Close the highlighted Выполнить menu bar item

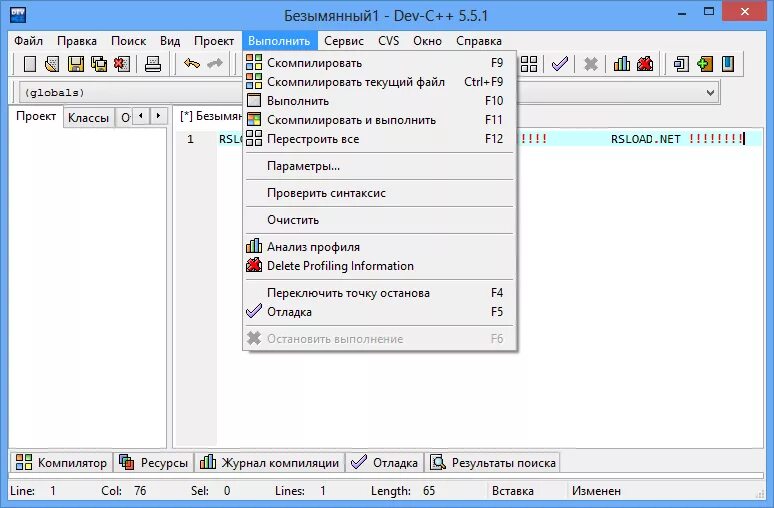[279, 41]
